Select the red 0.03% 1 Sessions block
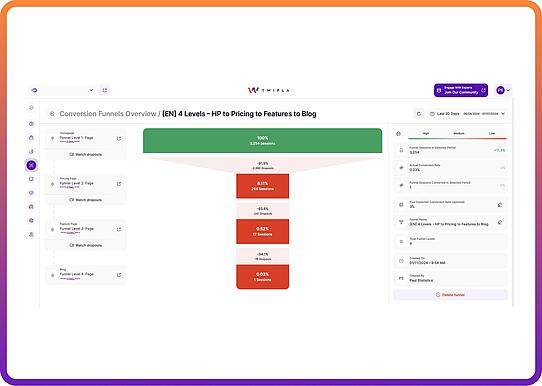 pos(263,277)
